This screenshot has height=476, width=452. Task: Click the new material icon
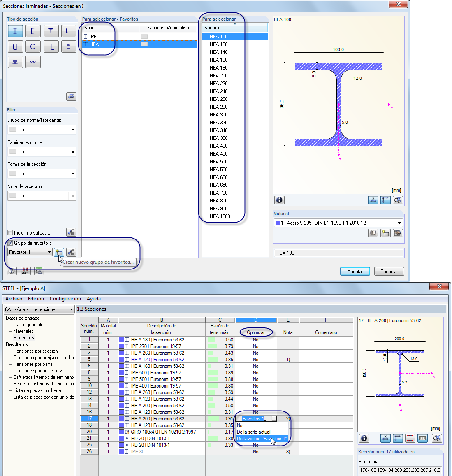tap(385, 233)
